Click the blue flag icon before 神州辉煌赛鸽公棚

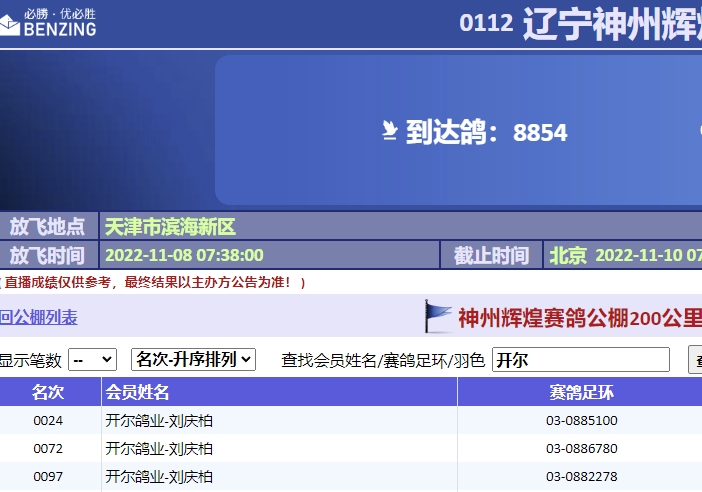[x=438, y=317]
